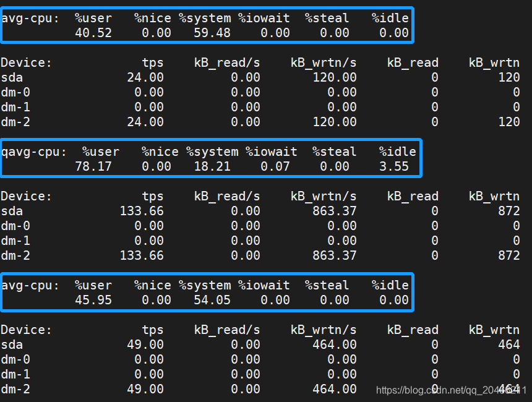The image size is (532, 402).
Task: Click the sda kB_wrtn value 120
Action: [509, 78]
